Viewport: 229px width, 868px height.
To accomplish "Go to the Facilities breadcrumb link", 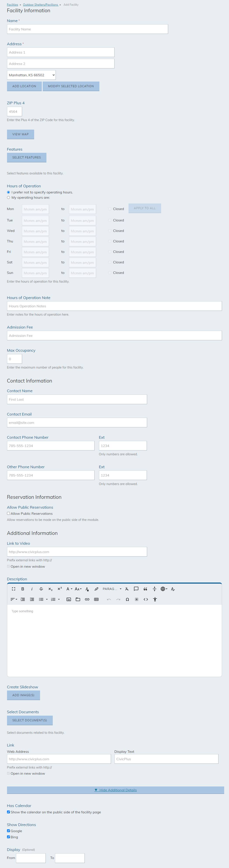I will coord(12,5).
